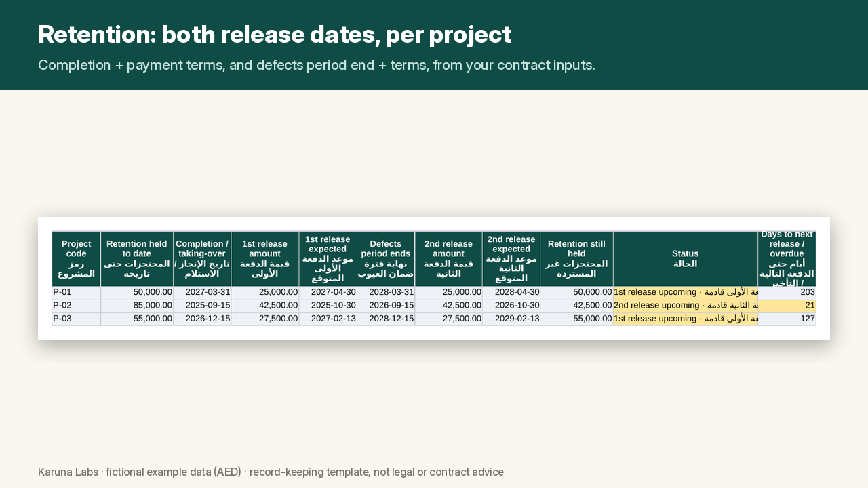
Task: Click the 85,000.00 retention held cell
Action: [137, 306]
